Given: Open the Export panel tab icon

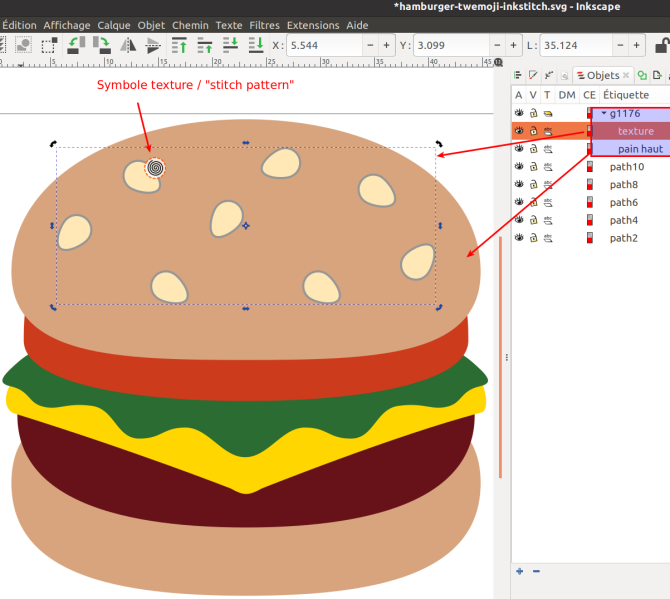Looking at the screenshot, I should pos(657,76).
